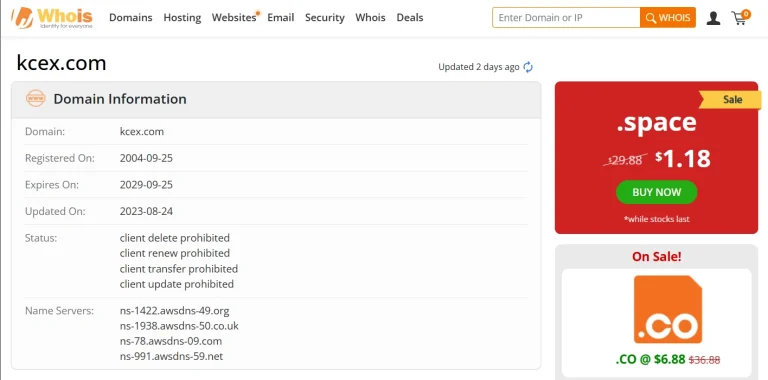Open the Email menu
Screen dimensions: 768x380
281,18
